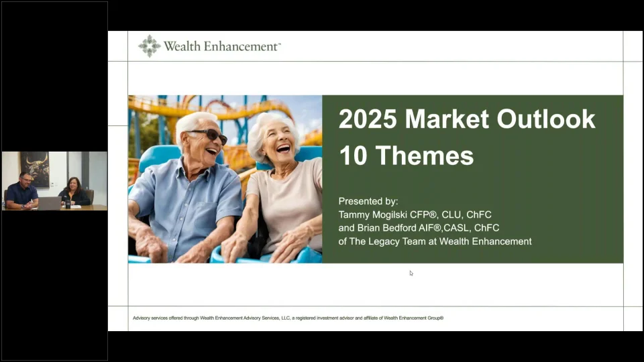
Task: Click the "Wealth Enhancement" logo text
Action: 222,46
